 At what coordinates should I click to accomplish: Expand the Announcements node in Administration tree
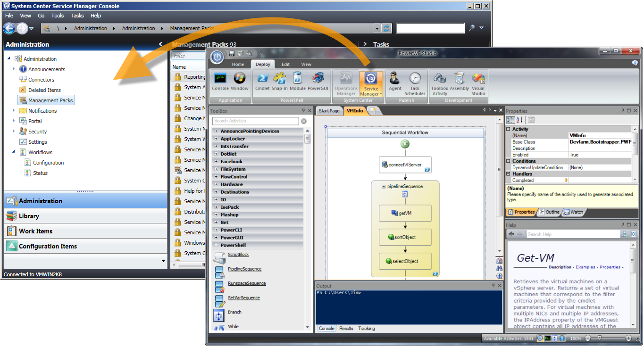(14, 69)
